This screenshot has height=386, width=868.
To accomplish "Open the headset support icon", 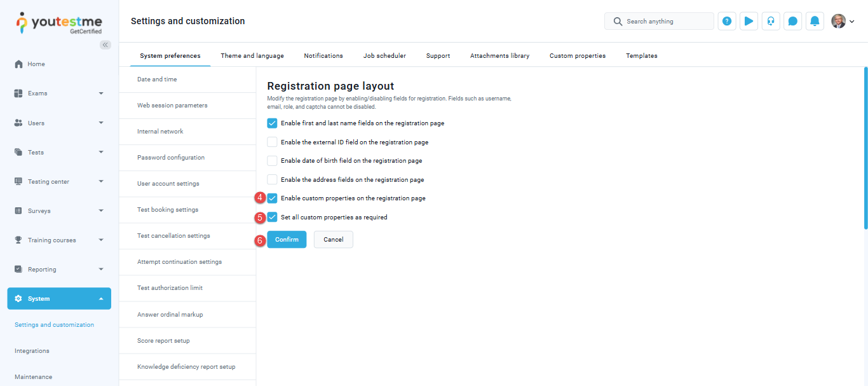I will pyautogui.click(x=771, y=21).
